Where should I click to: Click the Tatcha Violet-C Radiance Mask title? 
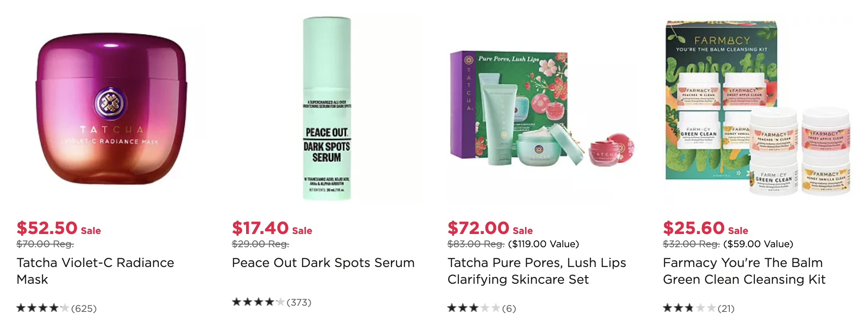pyautogui.click(x=96, y=271)
